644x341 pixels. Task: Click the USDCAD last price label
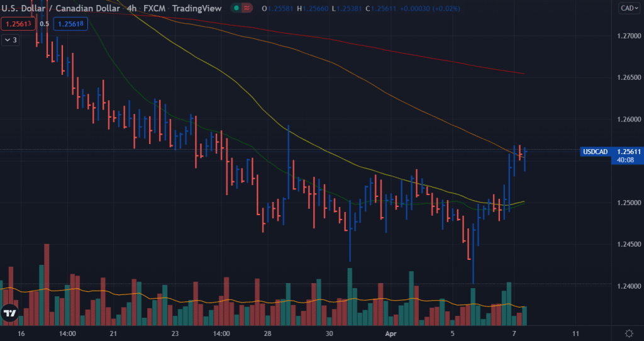595,152
